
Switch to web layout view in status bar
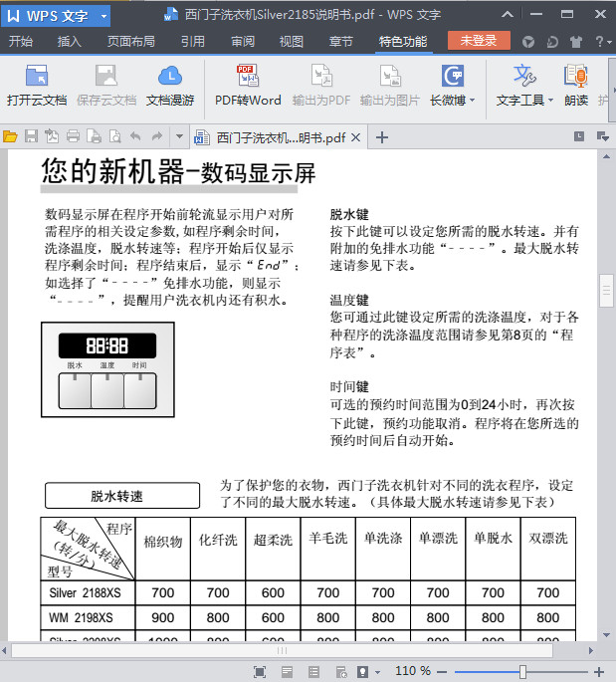[x=341, y=672]
